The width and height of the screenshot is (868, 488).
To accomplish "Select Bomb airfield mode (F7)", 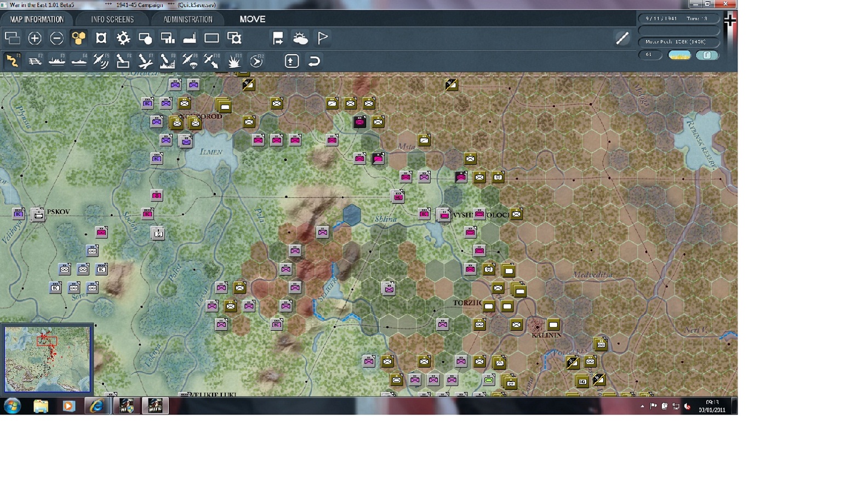I will [145, 60].
